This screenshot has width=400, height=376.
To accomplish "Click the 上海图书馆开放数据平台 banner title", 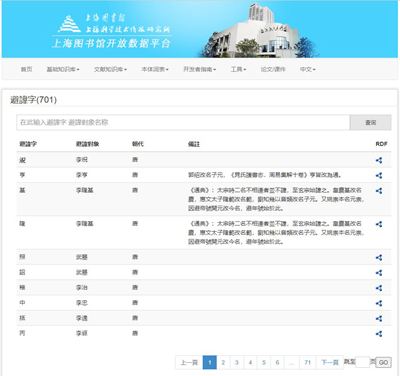I will [111, 44].
